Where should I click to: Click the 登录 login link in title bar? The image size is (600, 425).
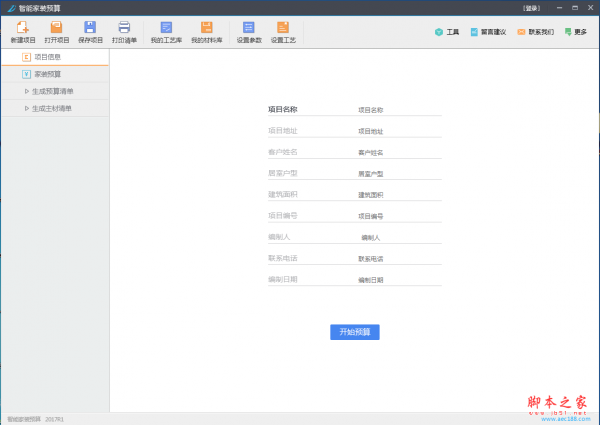(531, 7)
